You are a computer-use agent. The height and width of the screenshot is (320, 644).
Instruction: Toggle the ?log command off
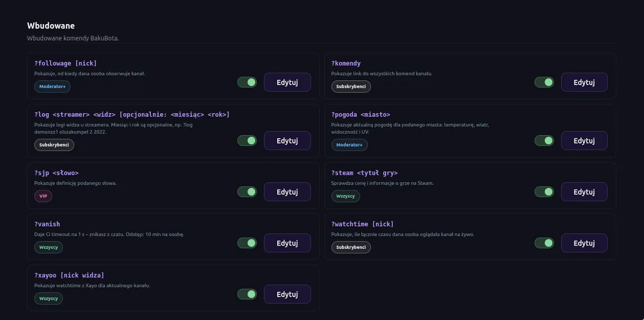pyautogui.click(x=247, y=140)
